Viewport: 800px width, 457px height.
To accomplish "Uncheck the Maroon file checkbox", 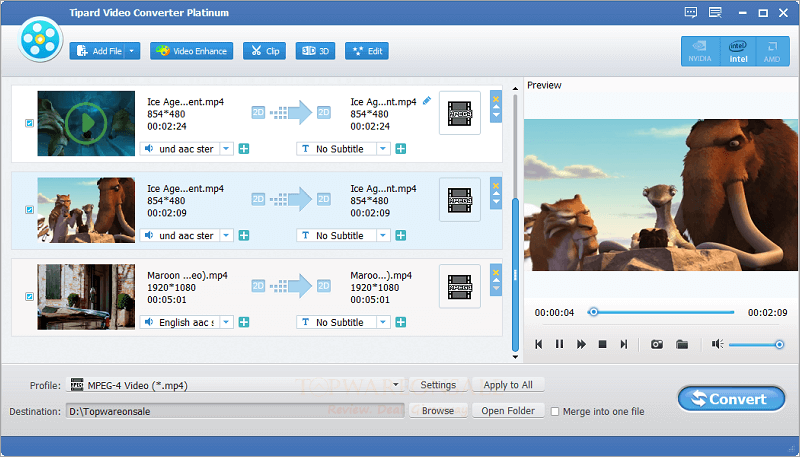I will click(x=30, y=296).
